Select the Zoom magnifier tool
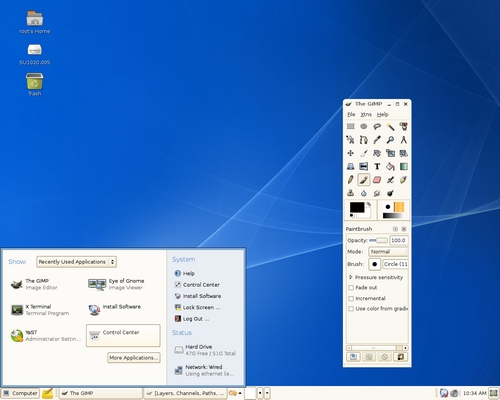This screenshot has width=500, height=400. click(390, 140)
